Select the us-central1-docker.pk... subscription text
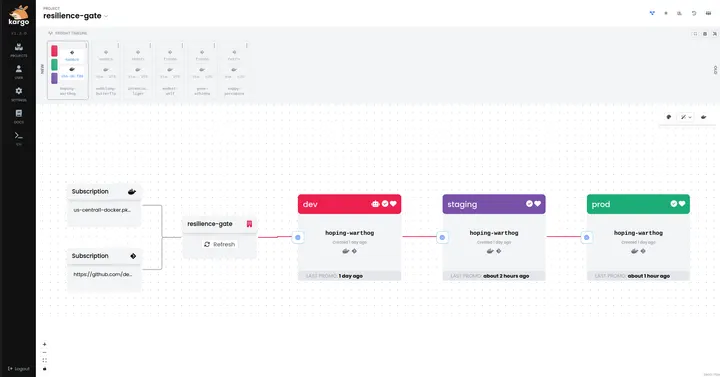The image size is (720, 377). pyautogui.click(x=102, y=210)
